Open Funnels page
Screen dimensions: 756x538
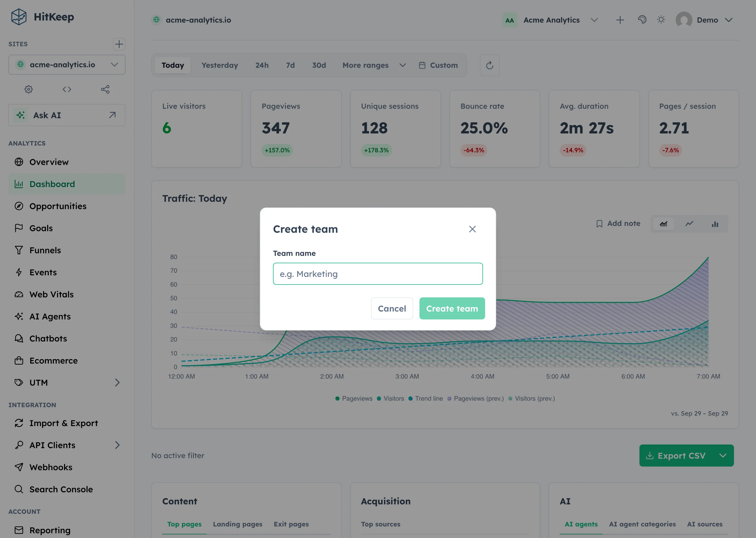pos(67,250)
